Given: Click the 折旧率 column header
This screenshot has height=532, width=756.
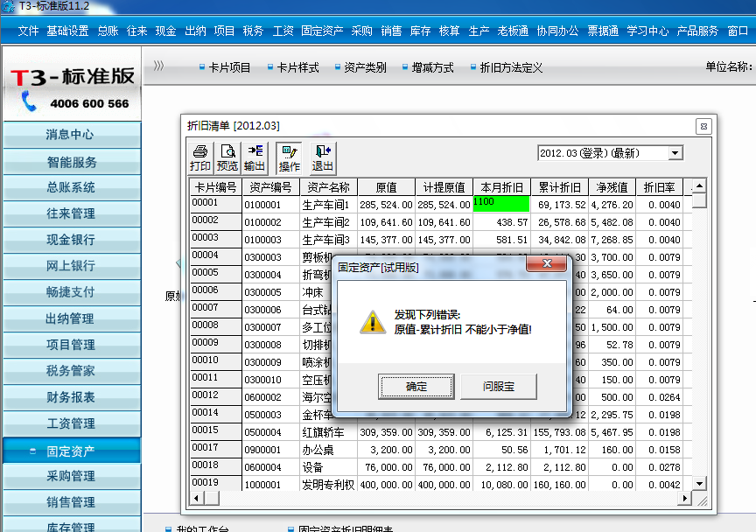Looking at the screenshot, I should (x=659, y=187).
